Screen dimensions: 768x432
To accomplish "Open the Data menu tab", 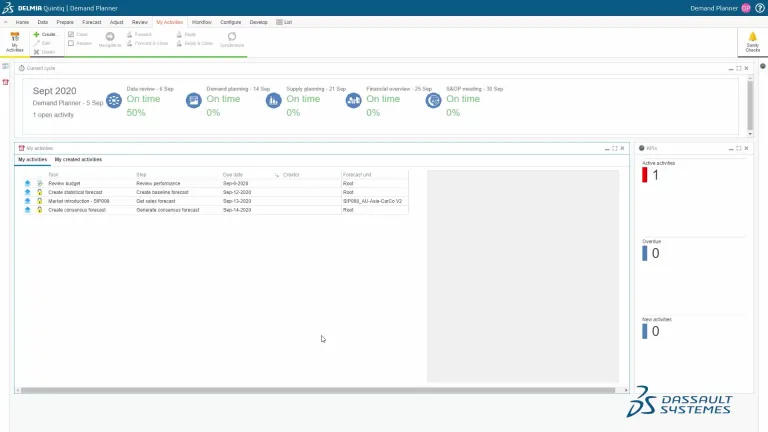I will [x=43, y=22].
